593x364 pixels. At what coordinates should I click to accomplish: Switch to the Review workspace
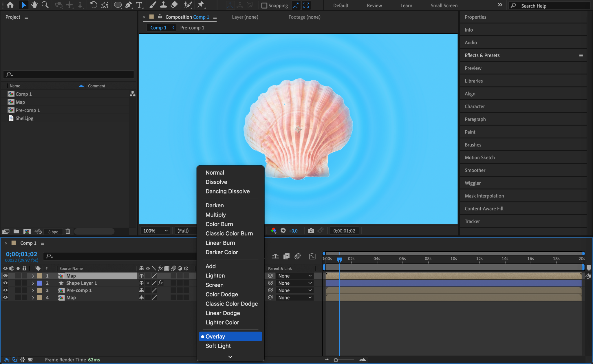(x=374, y=6)
